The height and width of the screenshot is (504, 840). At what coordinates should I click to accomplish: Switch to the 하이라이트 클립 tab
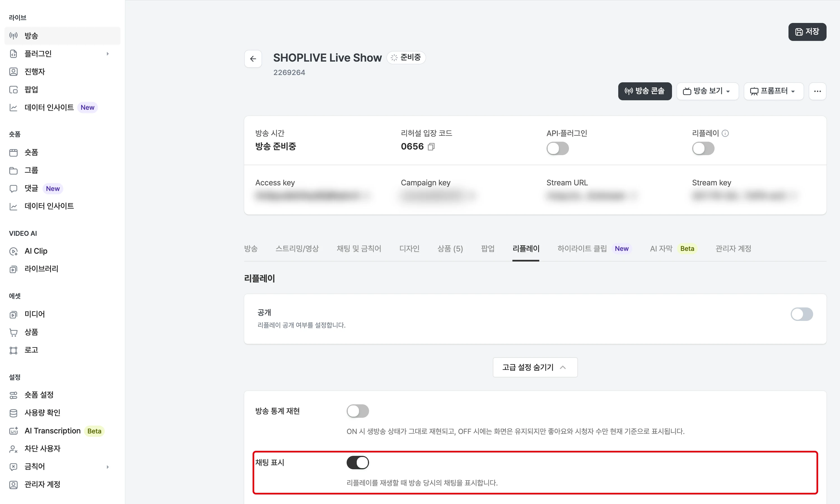tap(594, 249)
